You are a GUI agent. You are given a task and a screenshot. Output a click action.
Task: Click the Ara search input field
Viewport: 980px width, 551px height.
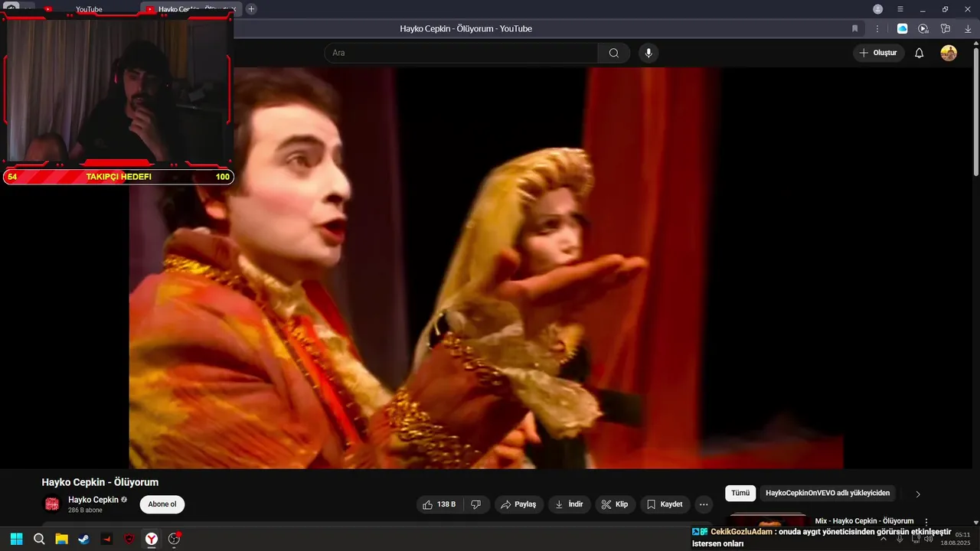click(461, 53)
